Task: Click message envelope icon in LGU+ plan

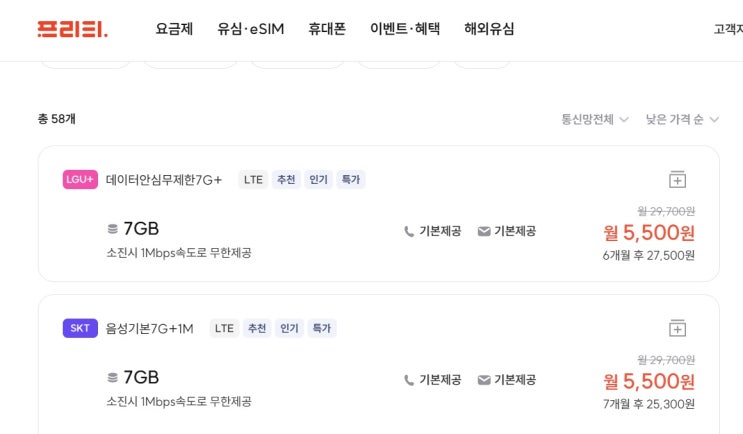Action: pyautogui.click(x=484, y=231)
